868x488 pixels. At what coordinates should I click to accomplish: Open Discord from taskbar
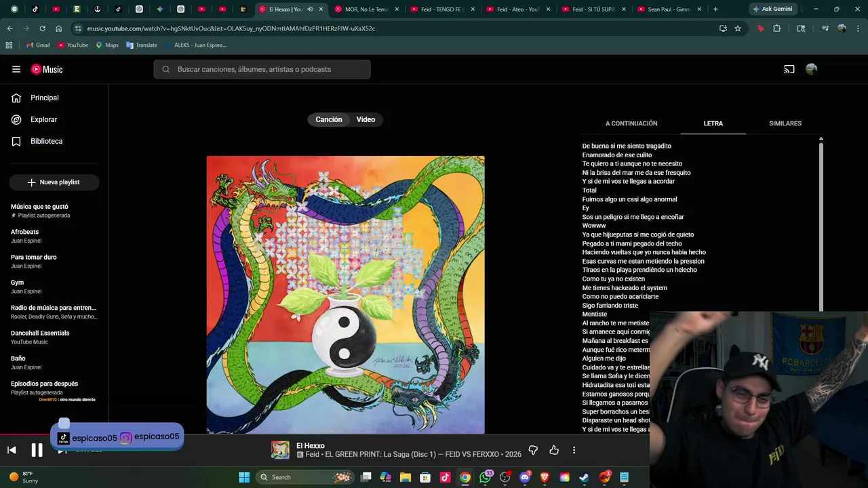tap(524, 477)
